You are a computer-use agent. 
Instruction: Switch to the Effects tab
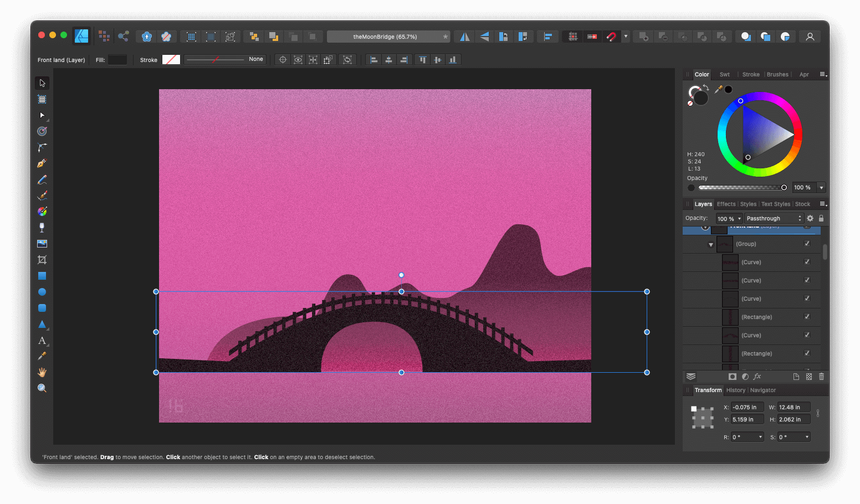(726, 204)
